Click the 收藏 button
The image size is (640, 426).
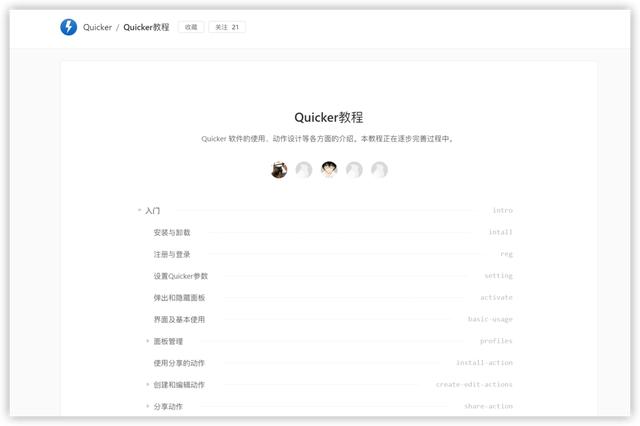coord(191,27)
